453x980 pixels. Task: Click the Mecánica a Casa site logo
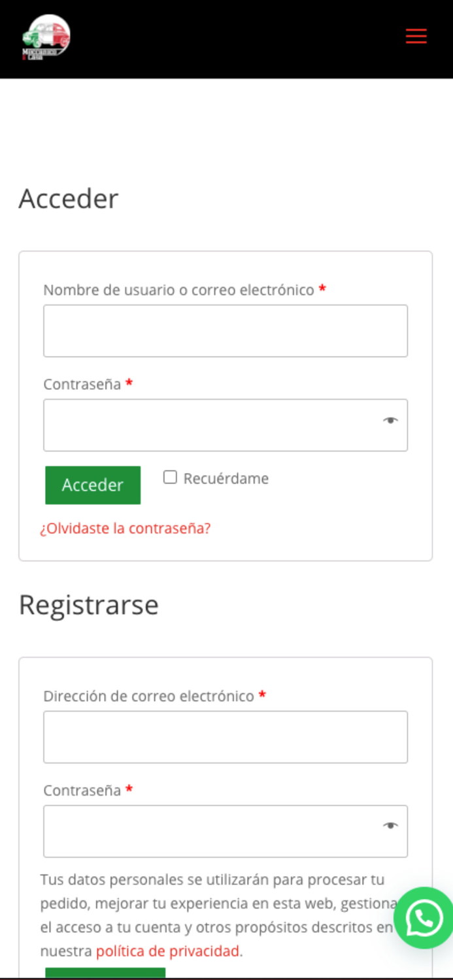point(47,37)
